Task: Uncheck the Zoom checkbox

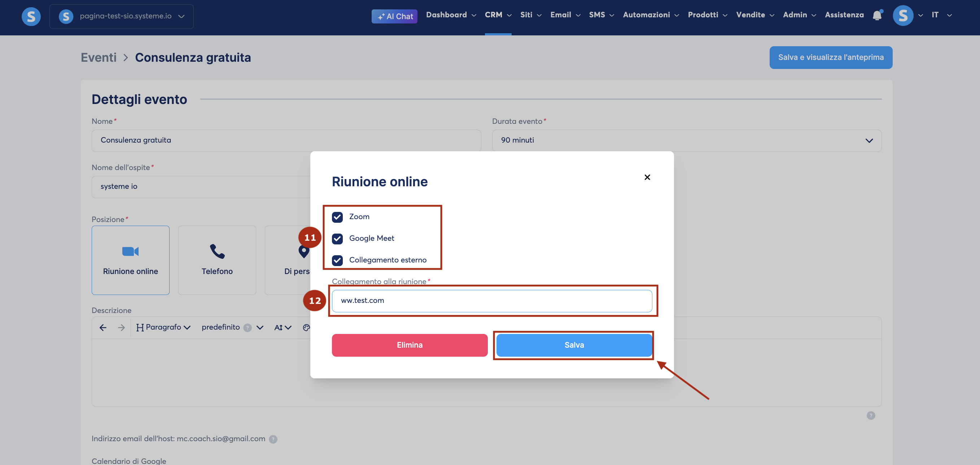Action: pos(337,217)
